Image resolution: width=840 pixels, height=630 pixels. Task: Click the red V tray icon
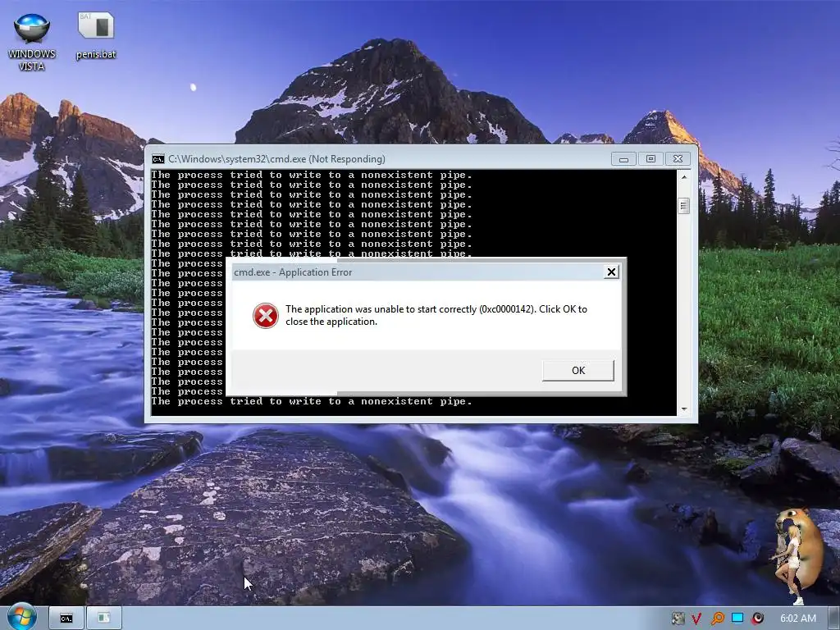pos(696,619)
